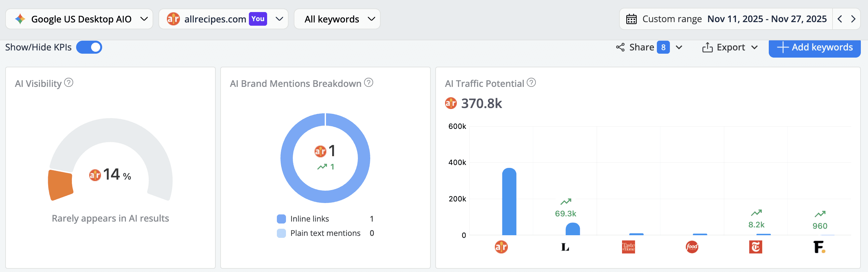868x272 pixels.
Task: Click the Taste of Home logo on axis
Action: 629,247
